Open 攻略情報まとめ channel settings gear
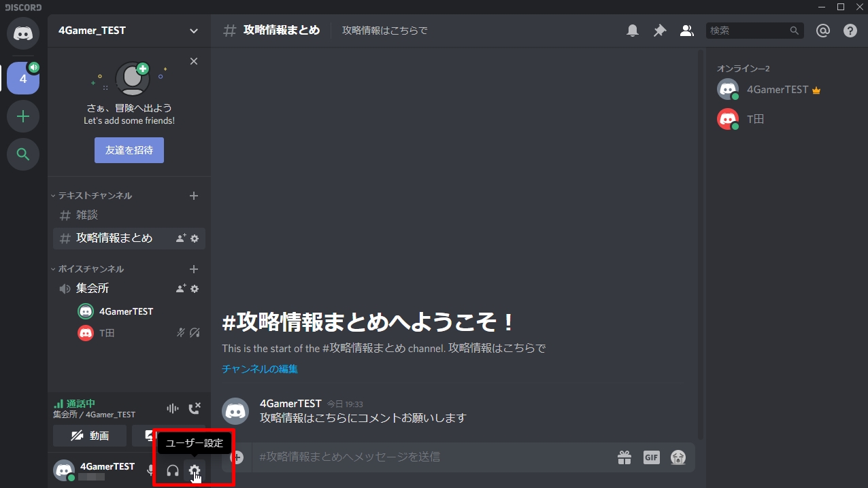 click(x=195, y=239)
